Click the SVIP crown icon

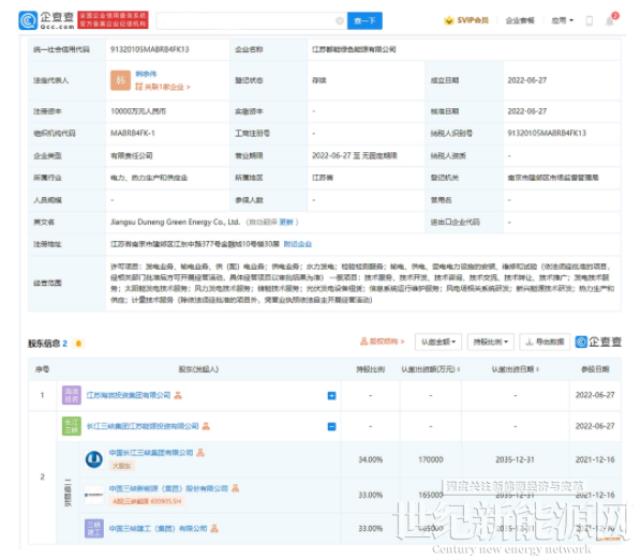tap(449, 20)
